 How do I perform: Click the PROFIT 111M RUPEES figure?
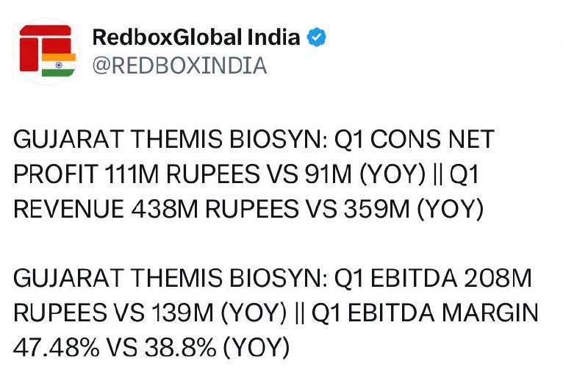pos(137,174)
